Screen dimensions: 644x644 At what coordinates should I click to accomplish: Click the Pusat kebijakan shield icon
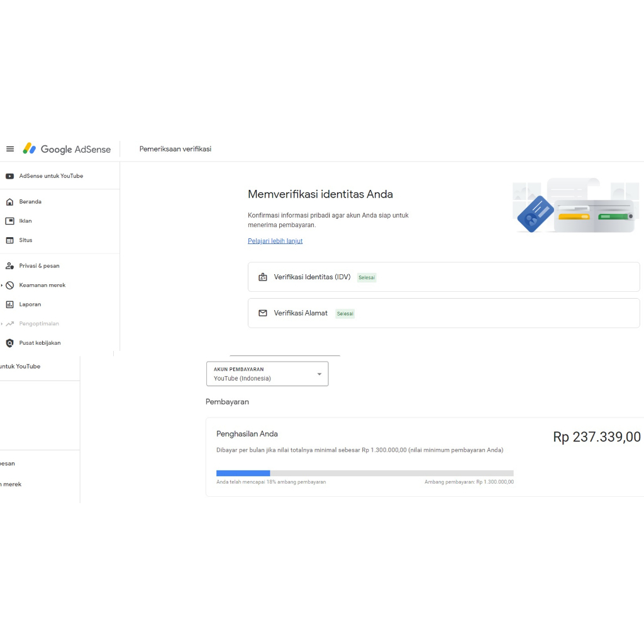[10, 343]
